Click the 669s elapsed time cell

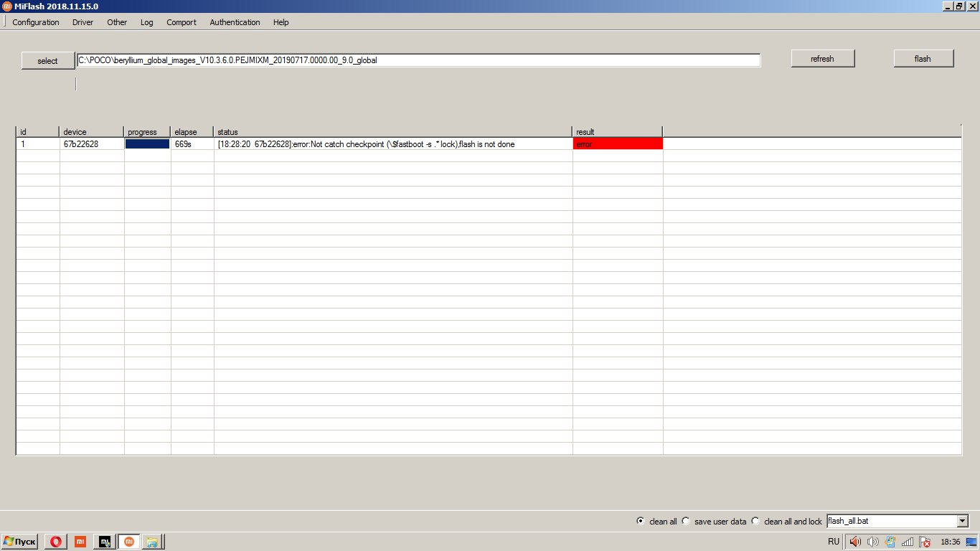[192, 144]
